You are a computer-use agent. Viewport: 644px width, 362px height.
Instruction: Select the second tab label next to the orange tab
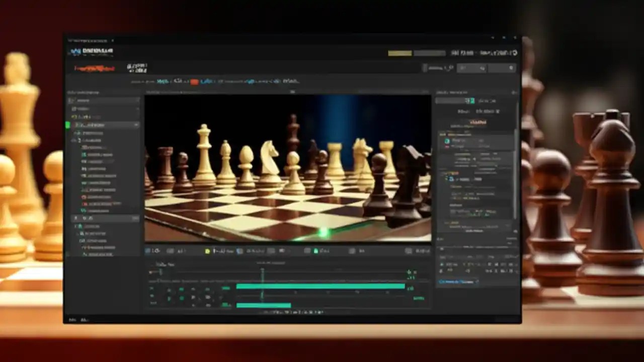pos(136,67)
